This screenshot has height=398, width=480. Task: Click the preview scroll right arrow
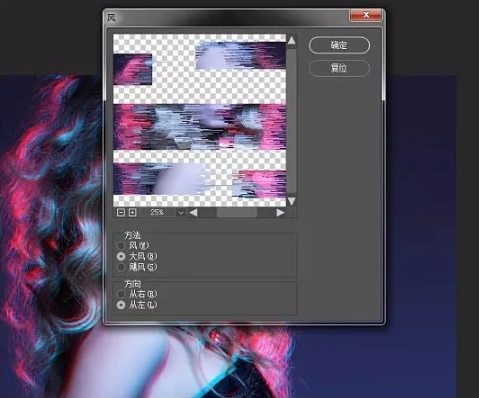[280, 213]
